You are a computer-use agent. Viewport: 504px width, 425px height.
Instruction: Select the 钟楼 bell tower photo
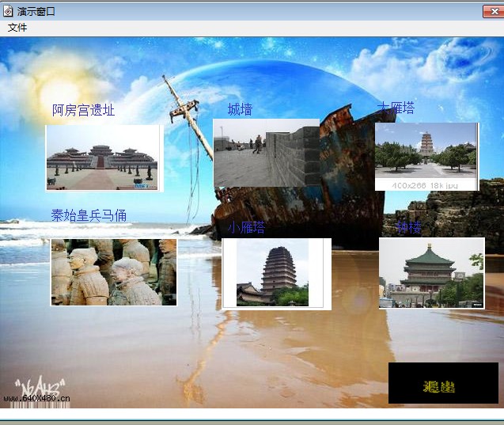point(432,273)
